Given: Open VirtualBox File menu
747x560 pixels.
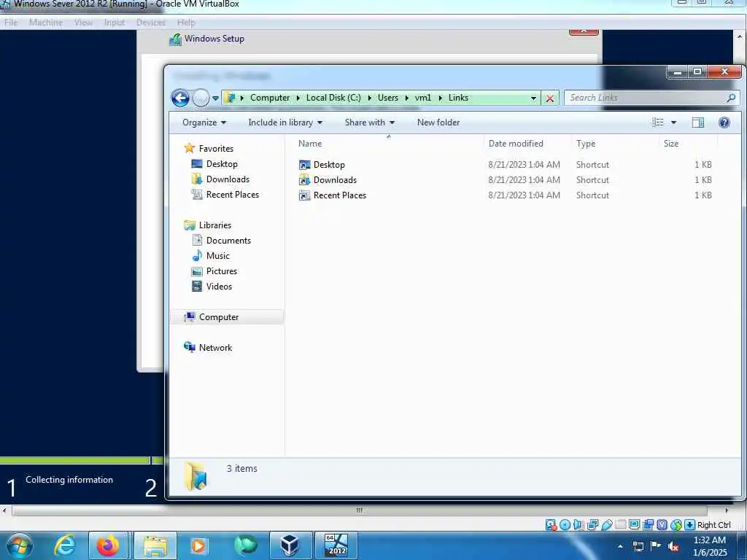Looking at the screenshot, I should tap(11, 23).
